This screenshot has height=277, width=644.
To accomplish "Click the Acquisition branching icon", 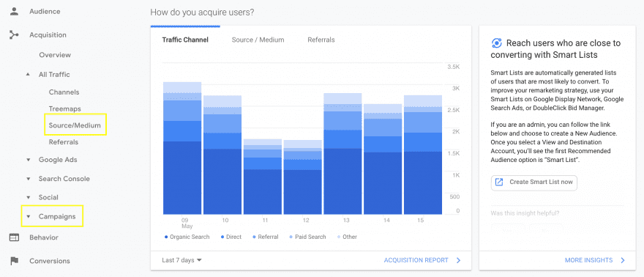I will 15,35.
